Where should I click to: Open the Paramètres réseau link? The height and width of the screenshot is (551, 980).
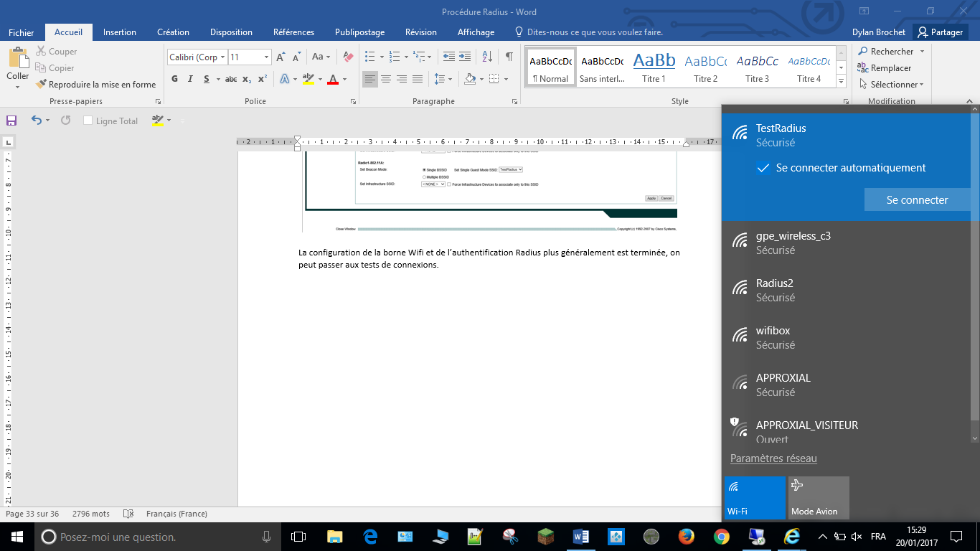tap(773, 458)
